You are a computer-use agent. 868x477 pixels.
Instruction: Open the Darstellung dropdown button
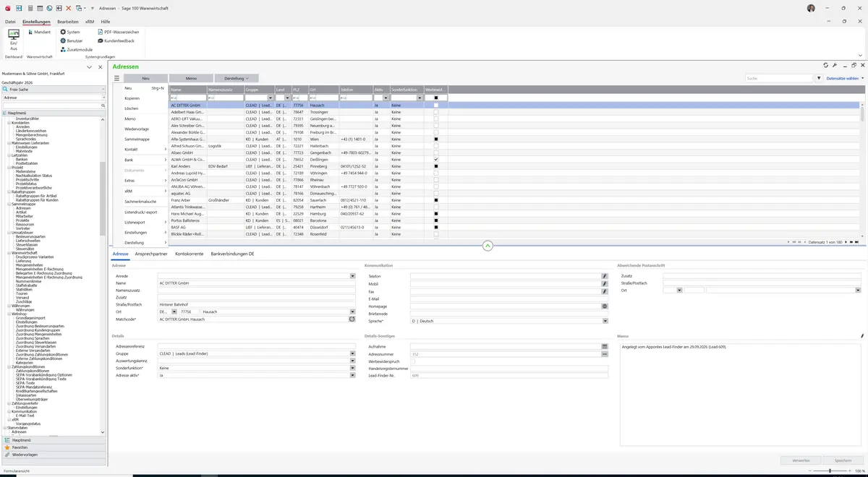[x=236, y=78]
